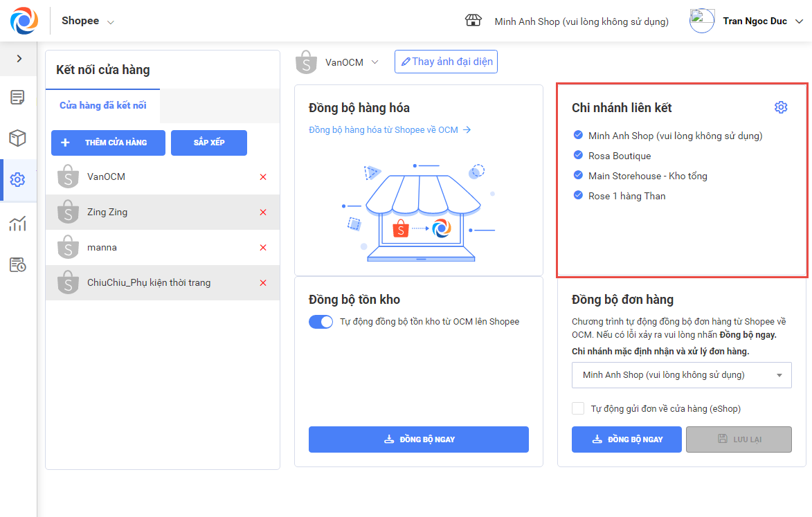Open the sync history icon in the sidebar

(x=18, y=264)
